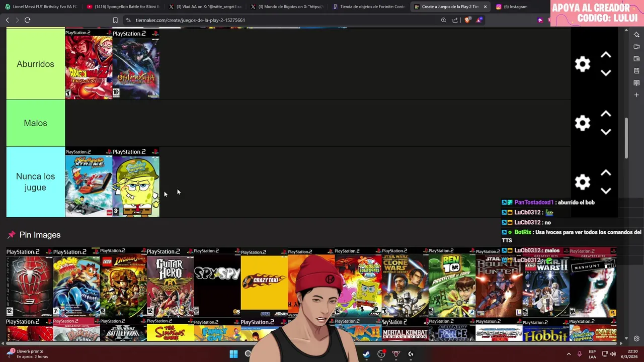Close the Create a Juegos de la Play 2 tab

pos(485,7)
